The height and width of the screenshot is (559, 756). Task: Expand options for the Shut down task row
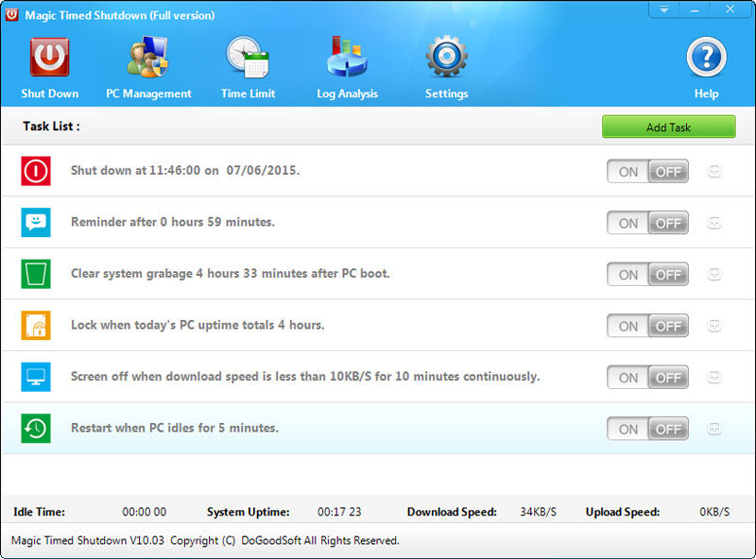point(714,172)
